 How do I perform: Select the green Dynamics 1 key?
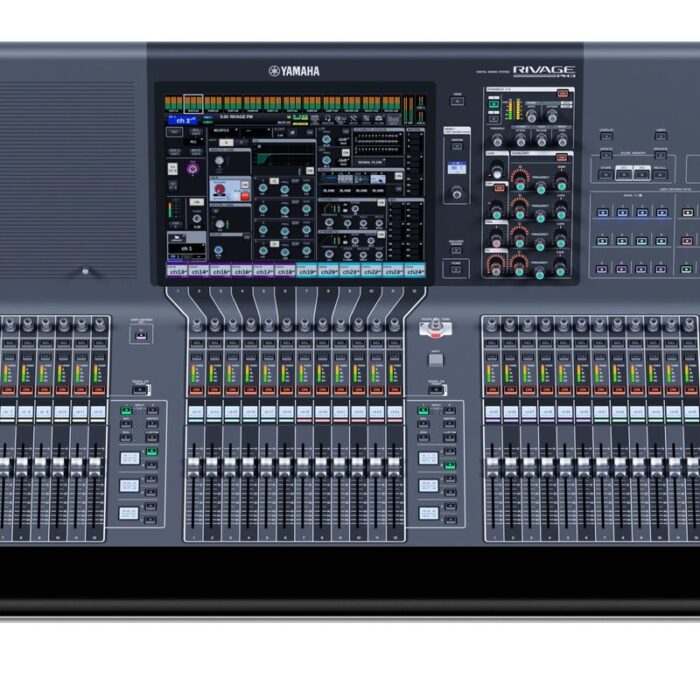point(494,104)
